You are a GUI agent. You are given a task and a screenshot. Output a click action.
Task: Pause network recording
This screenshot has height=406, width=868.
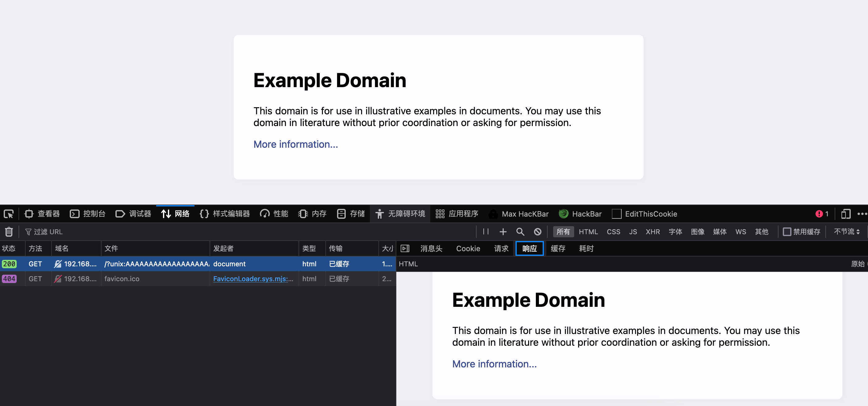[486, 232]
